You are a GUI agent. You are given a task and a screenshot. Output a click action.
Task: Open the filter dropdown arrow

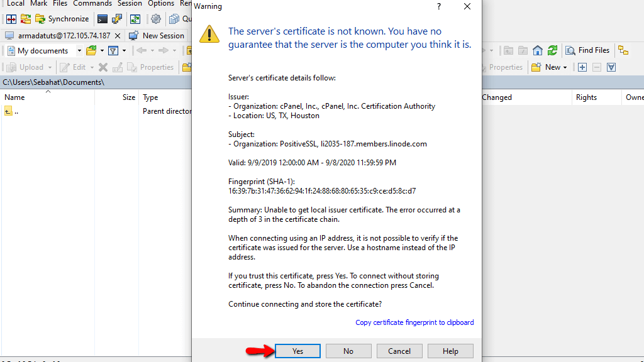[x=124, y=50]
